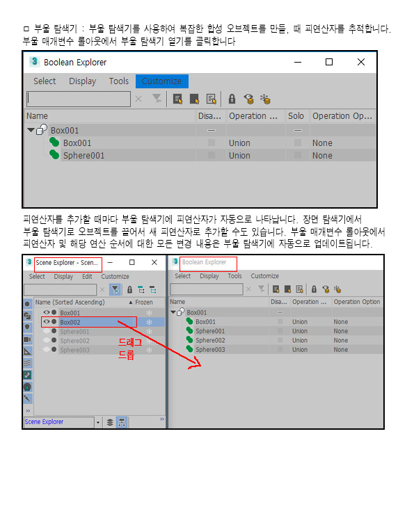Click Invert Selection icon in Solo-column Boolean Explorer
Screen dimensions: 414x532
(211, 99)
